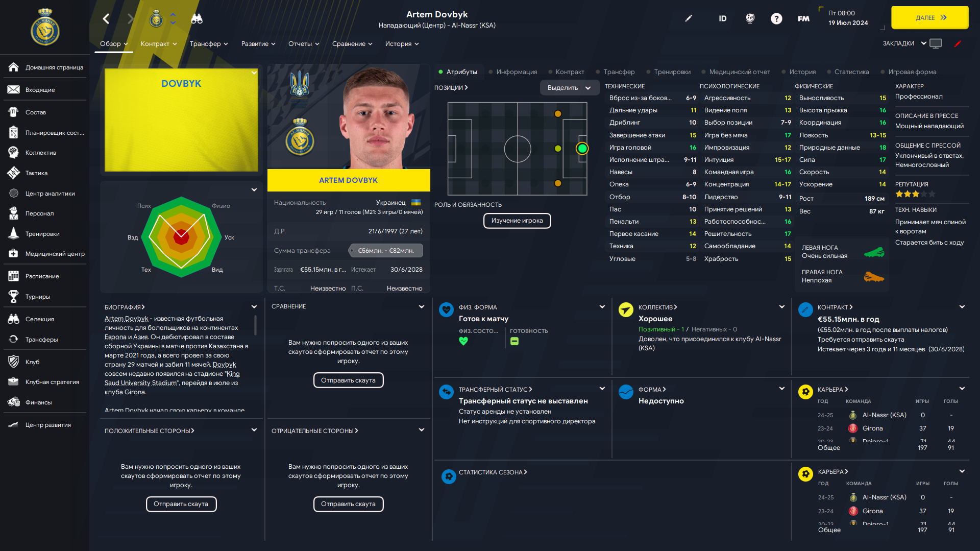Open the Трансфер top menu
The height and width of the screenshot is (551, 980).
pyautogui.click(x=209, y=44)
